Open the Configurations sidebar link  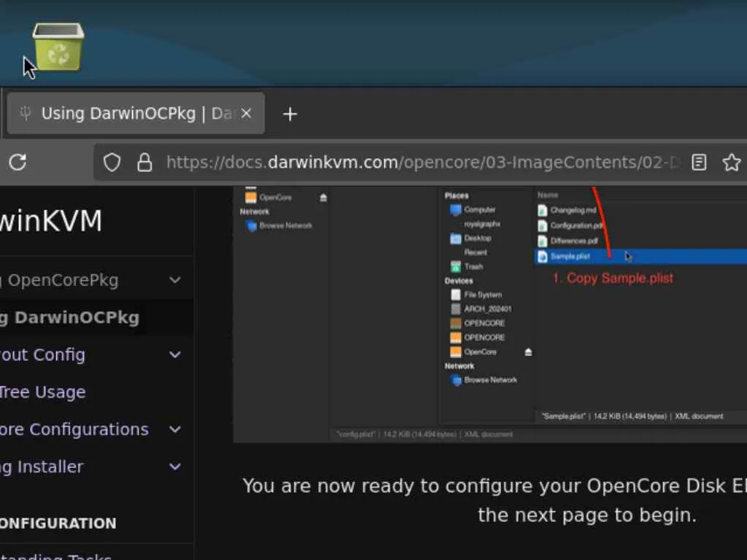tap(74, 429)
